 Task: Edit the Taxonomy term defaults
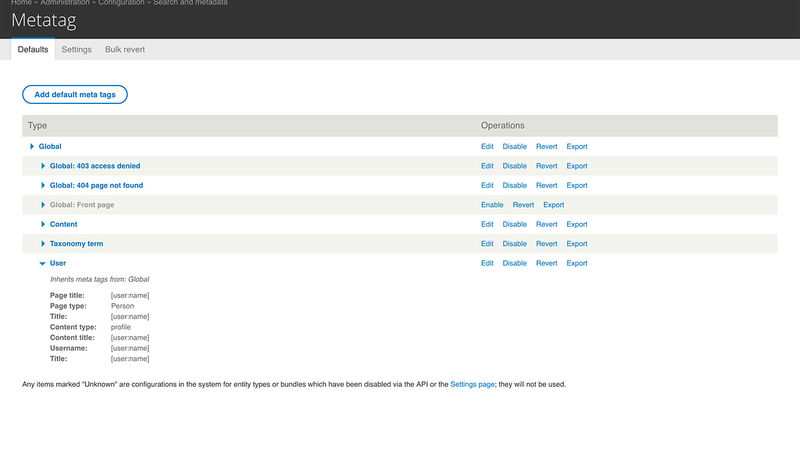487,243
